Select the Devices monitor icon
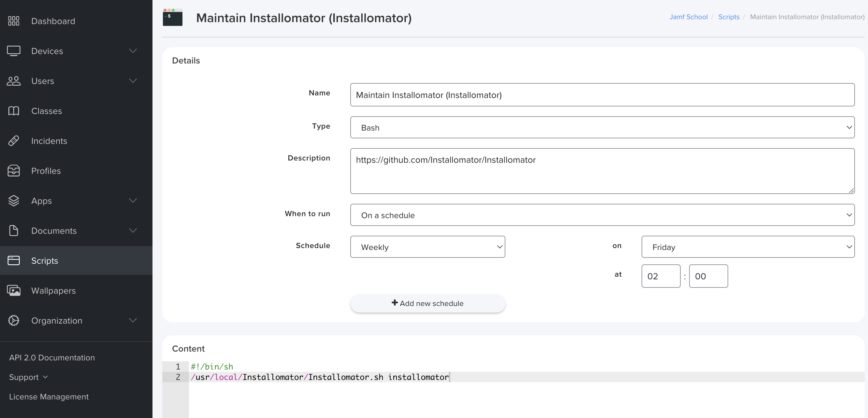The image size is (868, 418). pos(13,50)
